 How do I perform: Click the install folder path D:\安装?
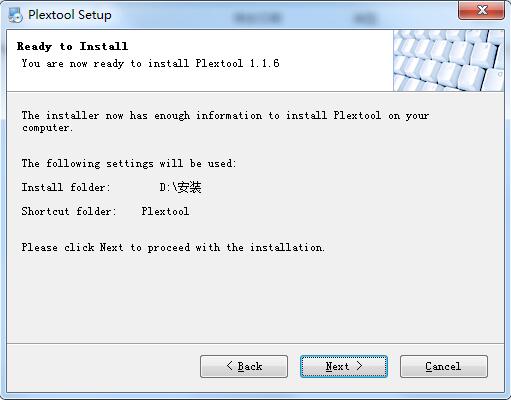(x=180, y=187)
